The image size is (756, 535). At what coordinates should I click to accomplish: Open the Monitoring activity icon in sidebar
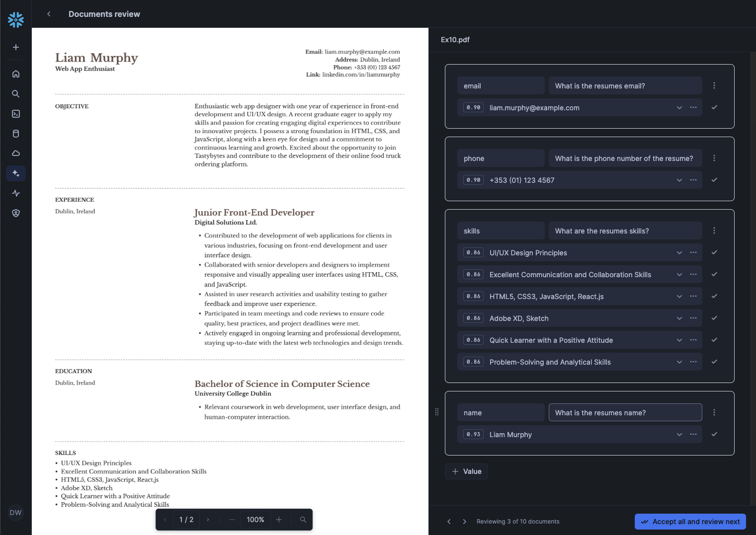16,193
